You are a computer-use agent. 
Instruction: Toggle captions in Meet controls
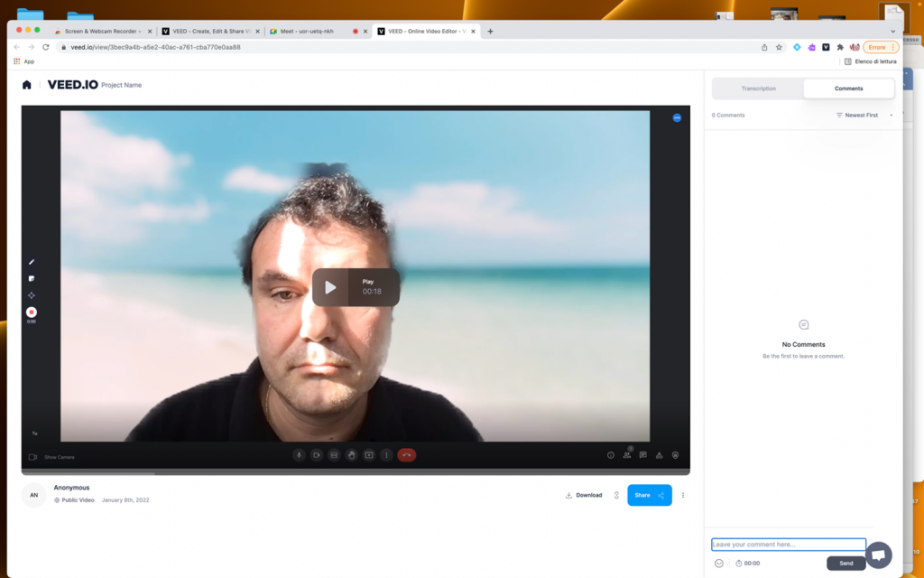coord(334,455)
